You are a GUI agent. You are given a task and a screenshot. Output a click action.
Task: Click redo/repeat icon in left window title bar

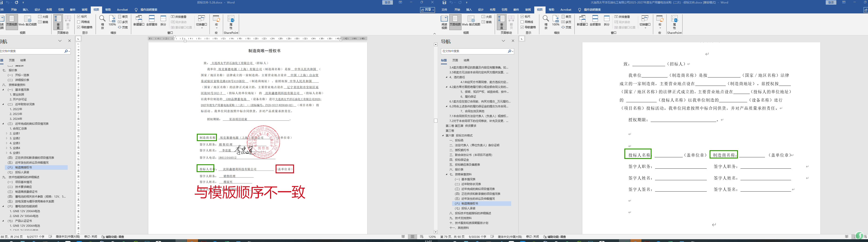(x=16, y=2)
